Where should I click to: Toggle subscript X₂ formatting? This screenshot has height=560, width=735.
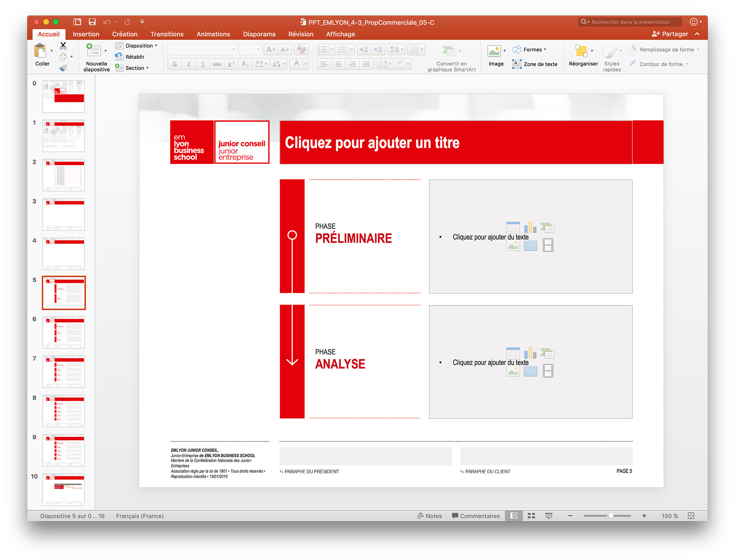245,64
